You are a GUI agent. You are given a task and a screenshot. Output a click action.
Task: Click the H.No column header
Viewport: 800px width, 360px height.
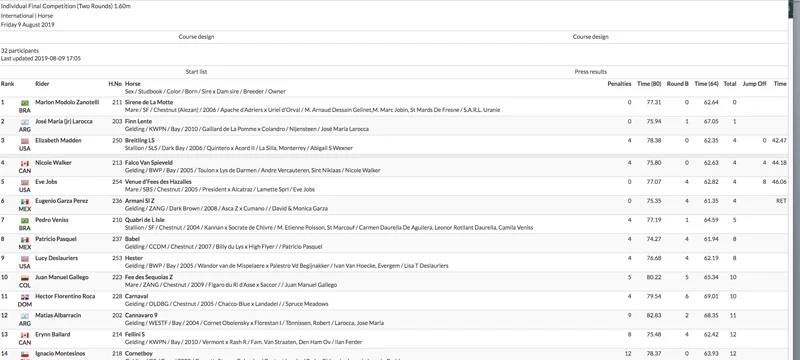tap(115, 84)
